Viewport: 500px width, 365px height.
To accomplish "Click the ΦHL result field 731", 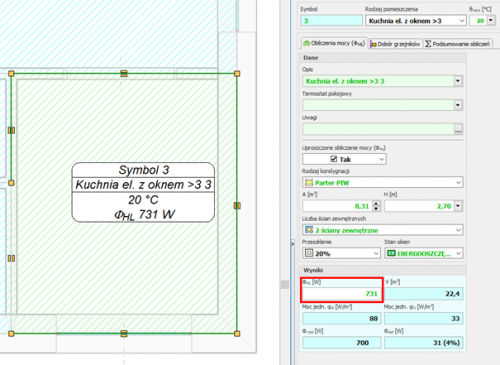I will tap(341, 294).
